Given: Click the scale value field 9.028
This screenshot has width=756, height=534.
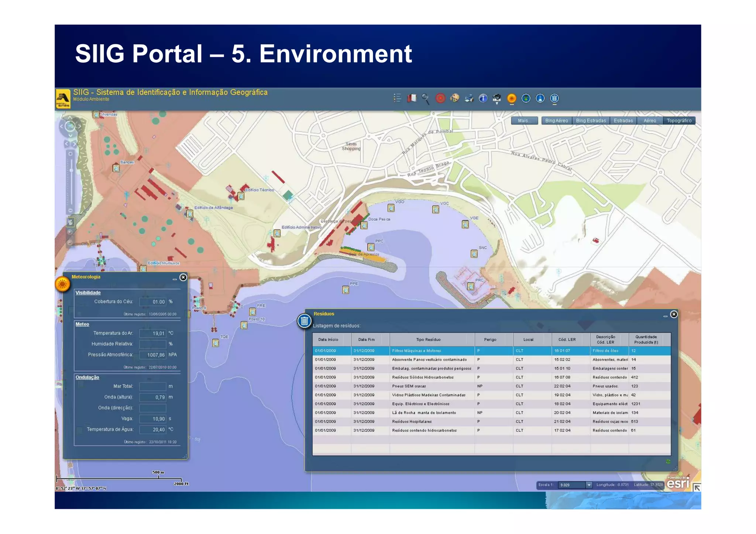Looking at the screenshot, I should (572, 485).
